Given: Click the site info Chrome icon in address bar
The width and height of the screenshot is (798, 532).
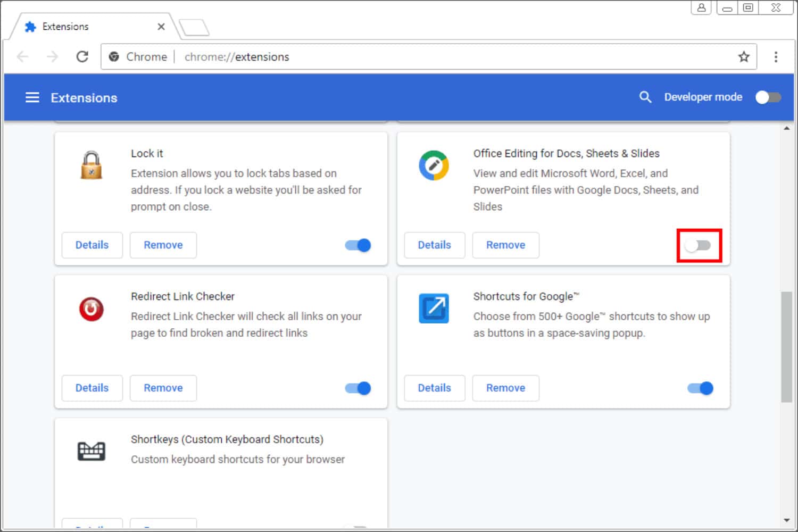Looking at the screenshot, I should tap(114, 56).
